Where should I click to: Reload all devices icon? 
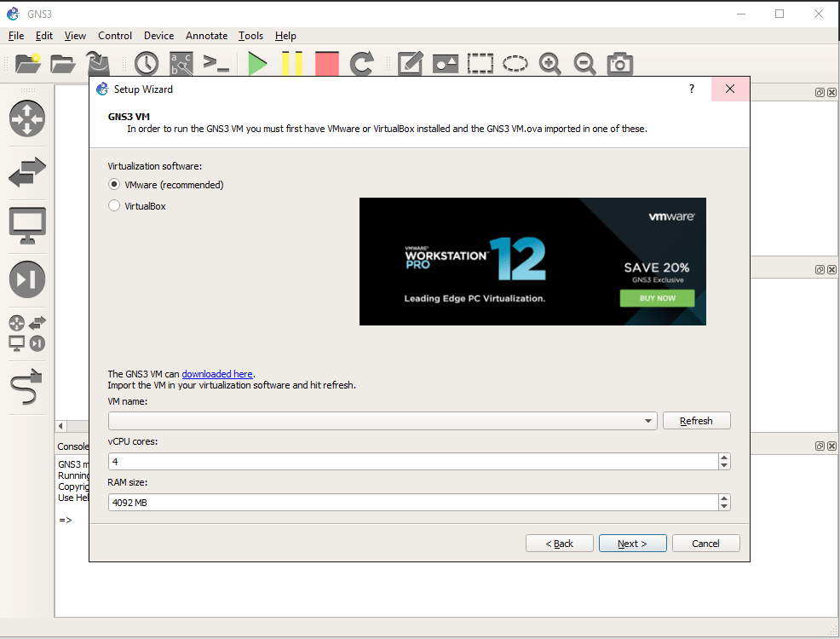pyautogui.click(x=361, y=64)
